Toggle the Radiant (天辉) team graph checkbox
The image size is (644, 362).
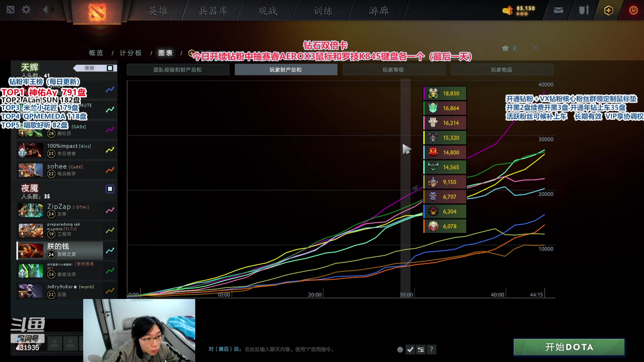tap(110, 68)
